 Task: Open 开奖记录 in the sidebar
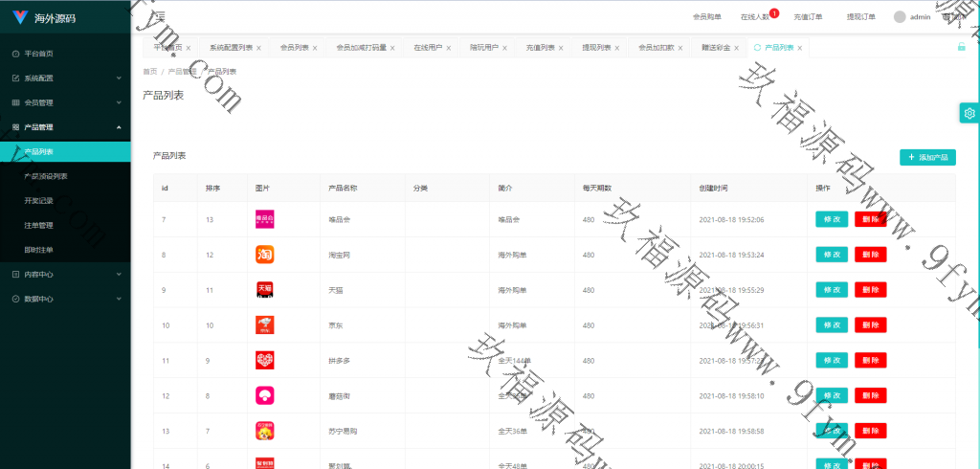(x=39, y=201)
